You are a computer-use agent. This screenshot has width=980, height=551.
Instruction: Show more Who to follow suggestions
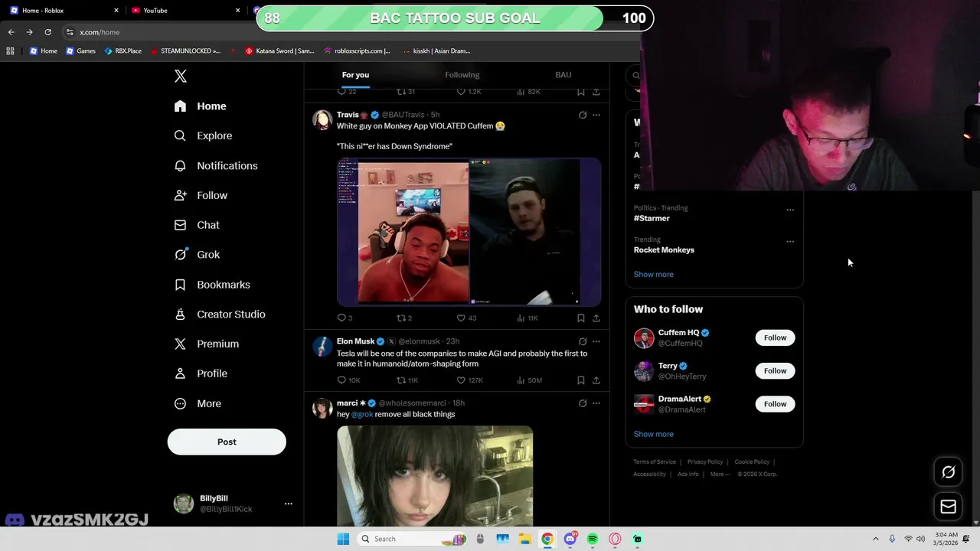(x=653, y=434)
